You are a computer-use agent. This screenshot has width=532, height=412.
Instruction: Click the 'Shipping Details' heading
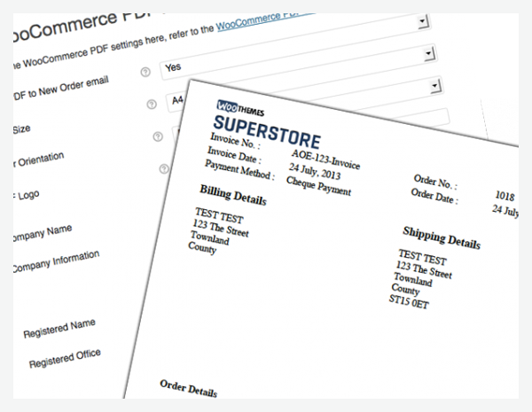click(442, 237)
